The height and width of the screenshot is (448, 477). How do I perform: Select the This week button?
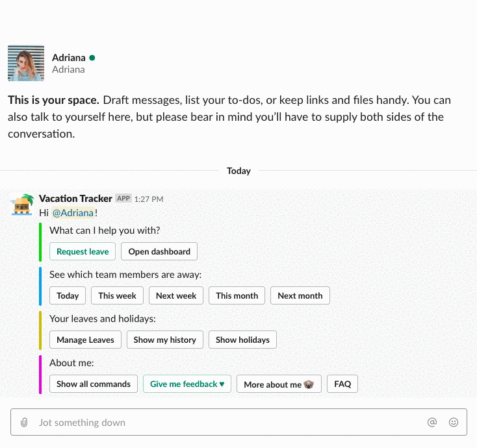click(x=117, y=295)
